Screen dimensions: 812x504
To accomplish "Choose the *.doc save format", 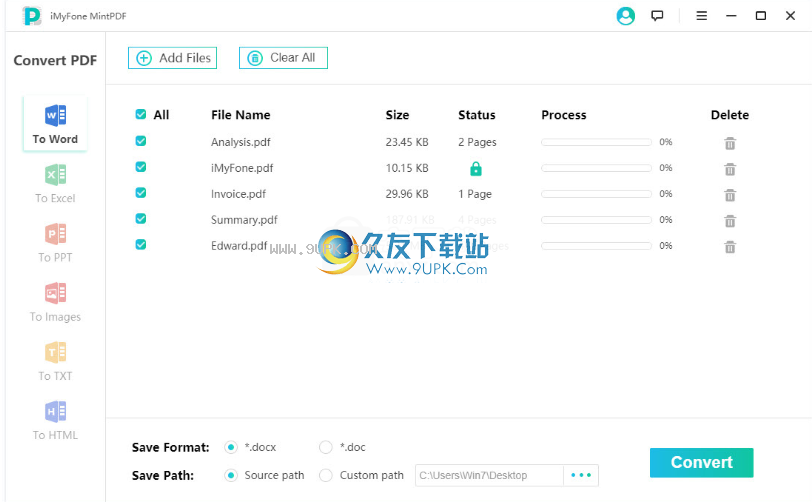I will pyautogui.click(x=326, y=447).
